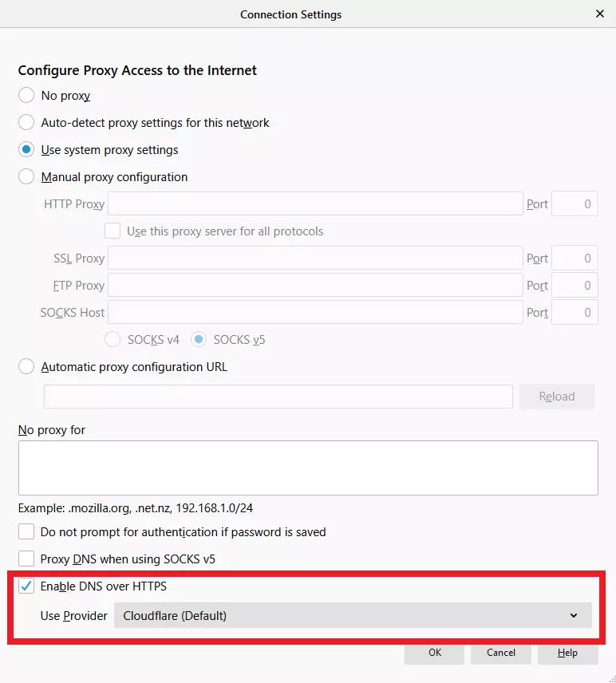Screen dimensions: 616x683
Task: Focus the No proxy for text area
Action: (x=308, y=468)
